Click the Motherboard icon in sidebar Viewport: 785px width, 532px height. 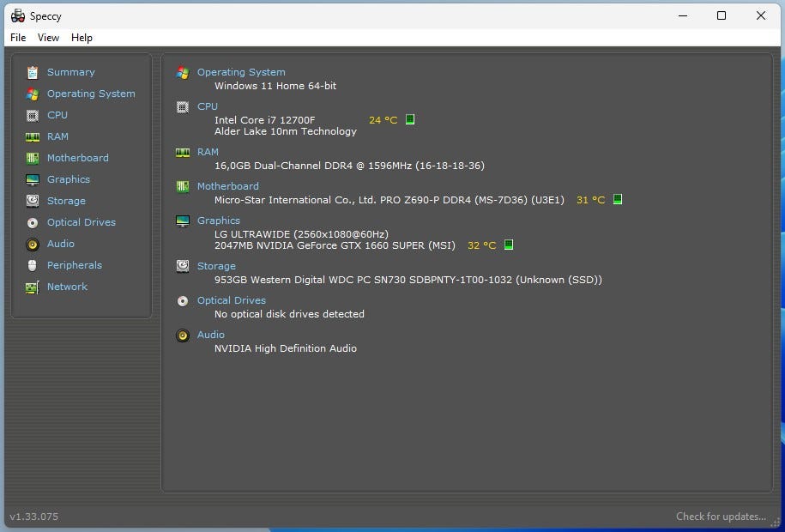33,158
